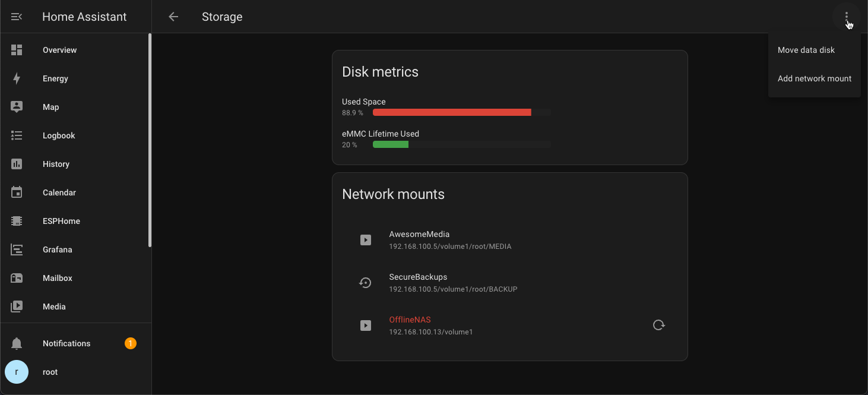The image size is (868, 395).
Task: Go to History in the sidebar
Action: click(x=75, y=164)
